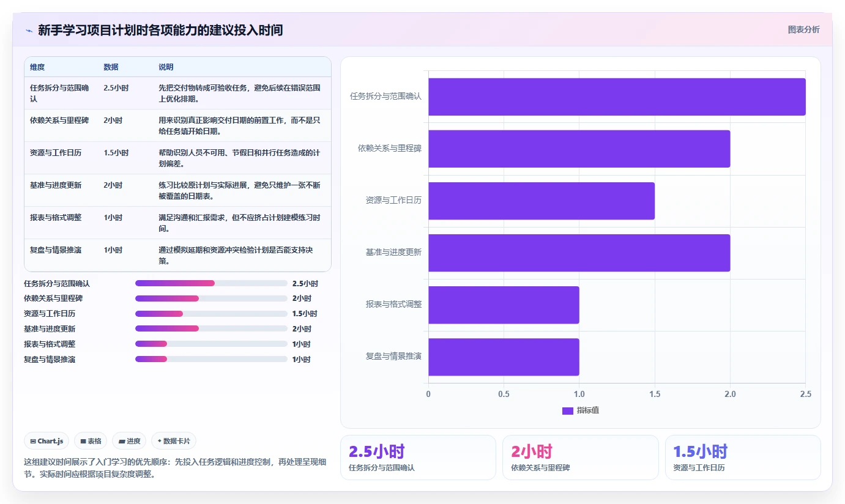Click the x-axis tick label 1.5
845x504 pixels.
655,394
